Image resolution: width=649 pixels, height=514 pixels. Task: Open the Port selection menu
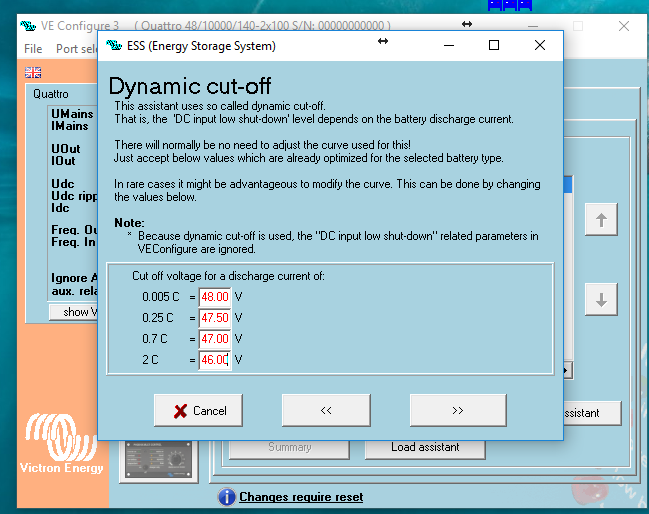pyautogui.click(x=77, y=49)
